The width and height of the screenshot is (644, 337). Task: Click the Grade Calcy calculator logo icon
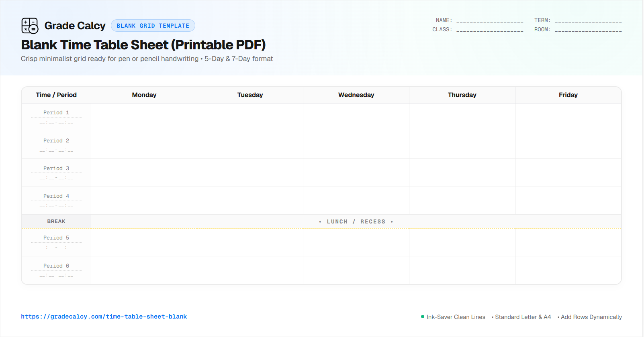click(x=30, y=26)
